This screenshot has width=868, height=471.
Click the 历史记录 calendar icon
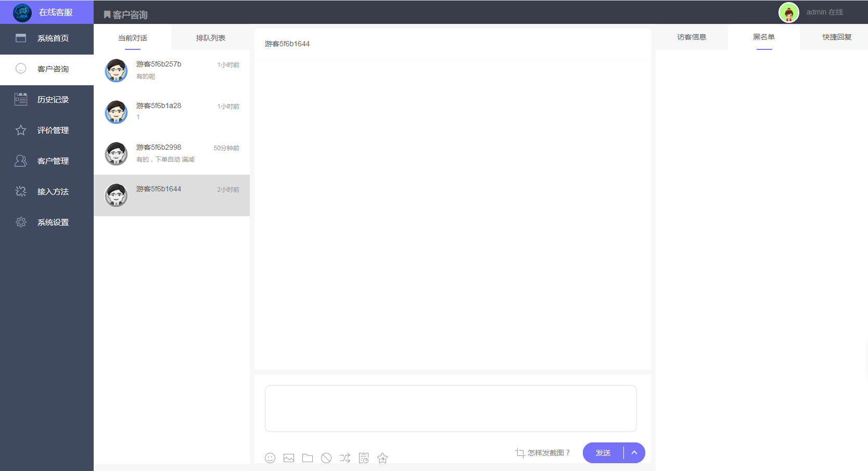[21, 99]
